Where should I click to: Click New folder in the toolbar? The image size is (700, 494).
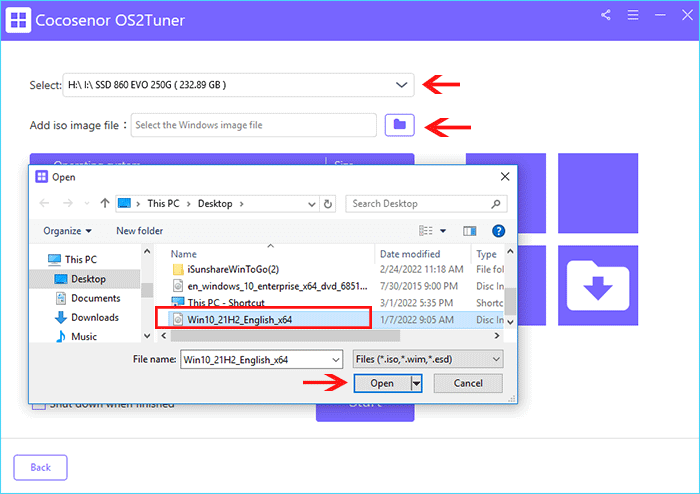[x=139, y=231]
